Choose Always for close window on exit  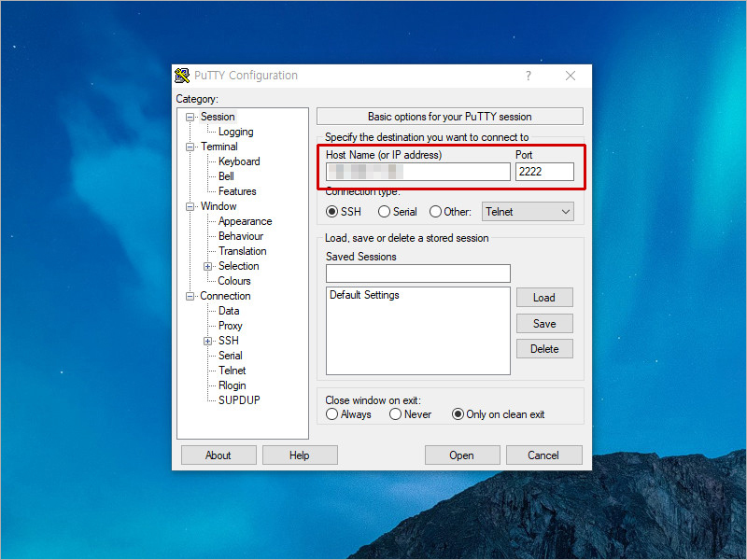tap(332, 414)
